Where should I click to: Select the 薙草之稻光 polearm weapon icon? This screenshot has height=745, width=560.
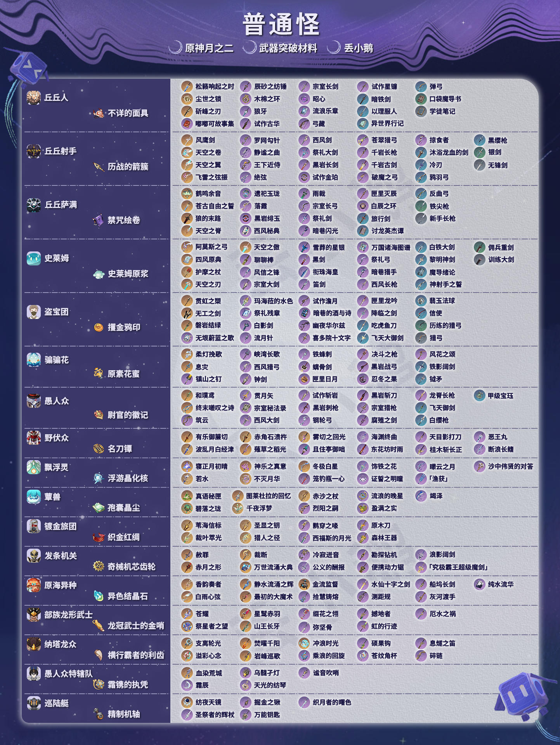(x=246, y=449)
